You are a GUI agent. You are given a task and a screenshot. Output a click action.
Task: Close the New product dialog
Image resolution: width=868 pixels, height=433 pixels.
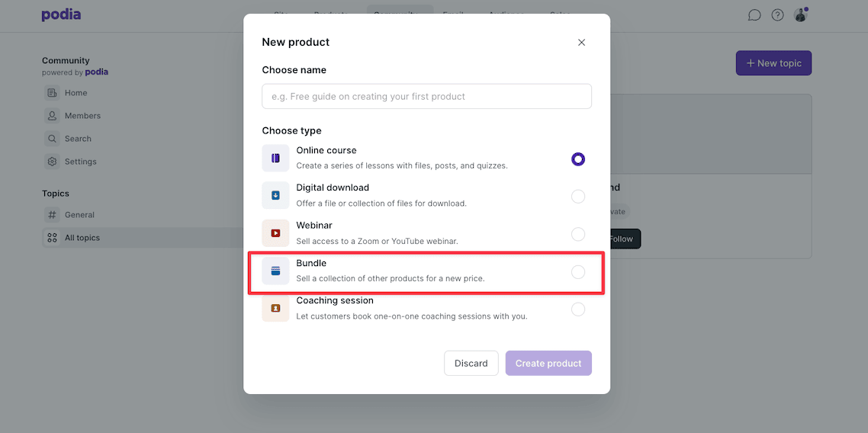tap(581, 43)
